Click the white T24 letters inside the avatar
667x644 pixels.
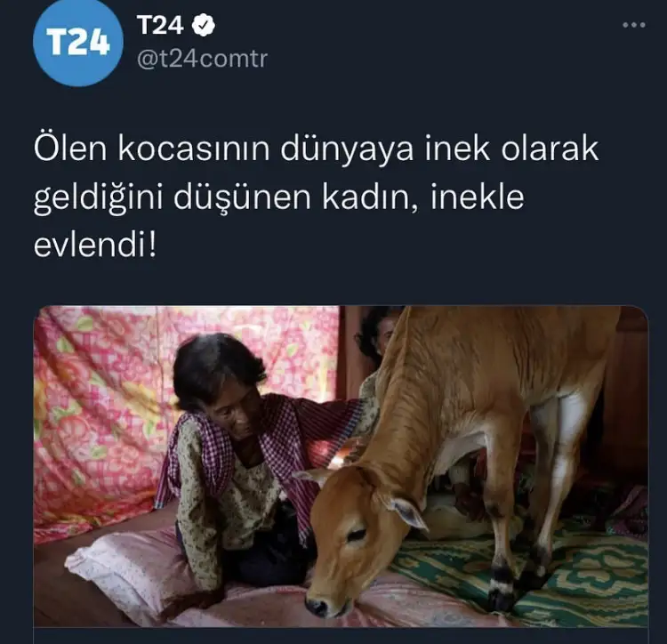[78, 42]
